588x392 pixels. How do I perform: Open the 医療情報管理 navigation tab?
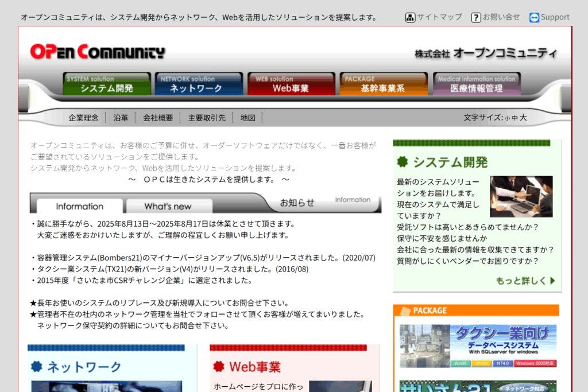click(477, 84)
